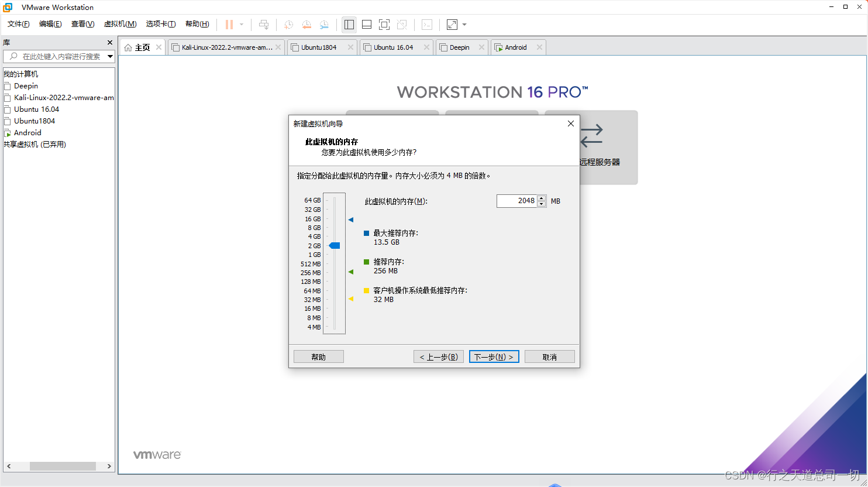
Task: Close the Ubuntu1804 tab with its X
Action: [351, 47]
